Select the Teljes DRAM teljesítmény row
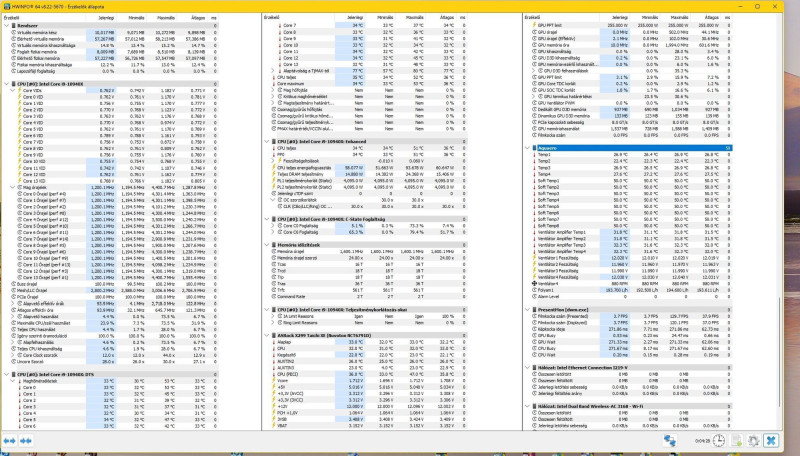 [370, 174]
